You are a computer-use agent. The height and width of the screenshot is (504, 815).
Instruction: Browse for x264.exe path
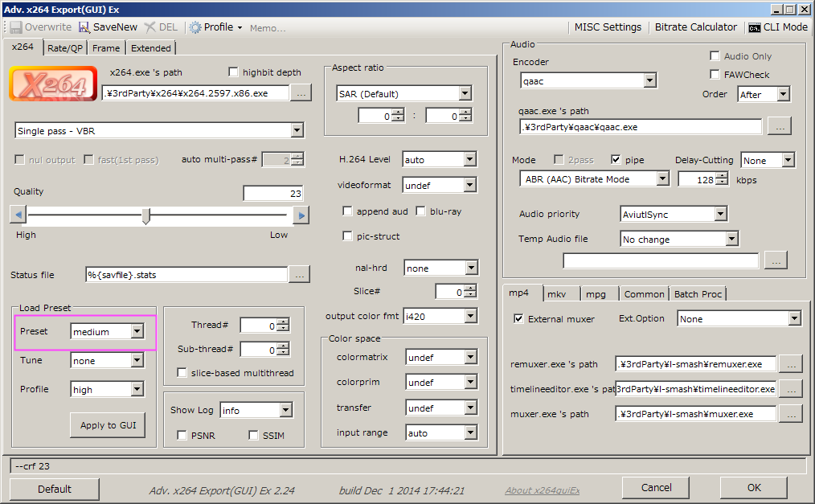point(301,93)
